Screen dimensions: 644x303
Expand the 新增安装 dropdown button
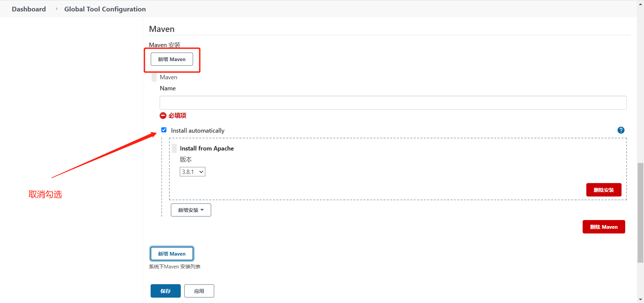click(x=191, y=210)
